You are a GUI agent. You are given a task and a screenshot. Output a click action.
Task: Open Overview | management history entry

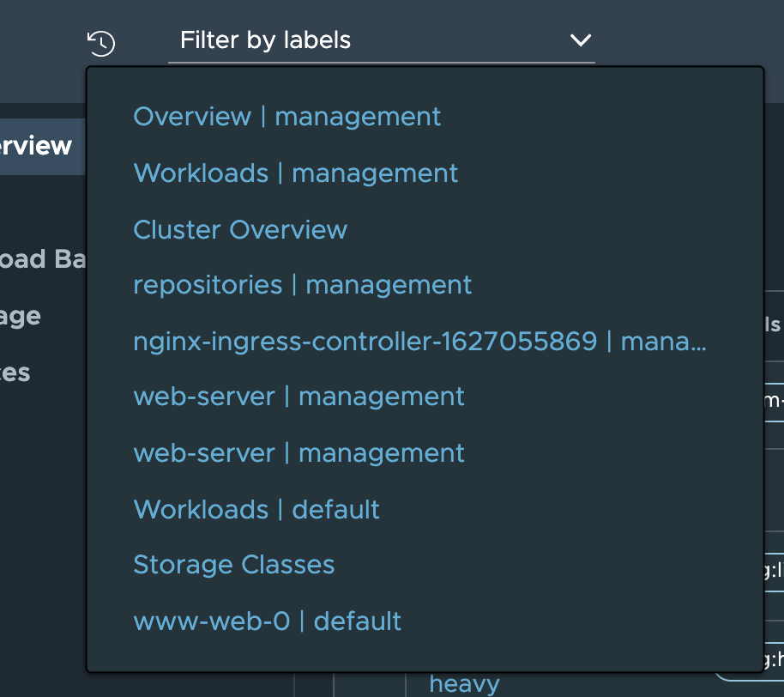287,117
